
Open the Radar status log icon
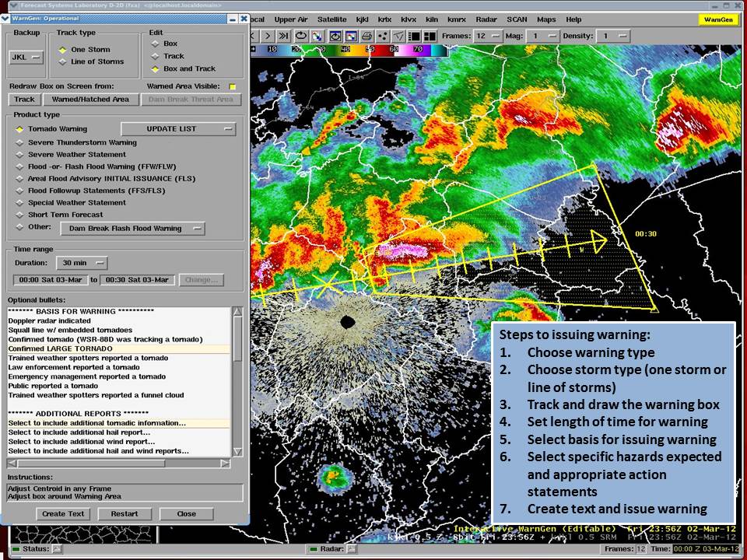point(351,549)
